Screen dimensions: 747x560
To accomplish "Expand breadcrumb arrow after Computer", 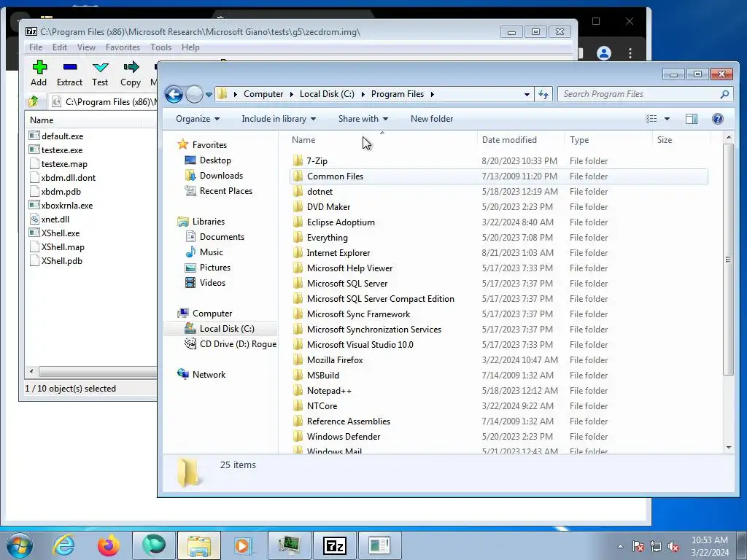I will 292,94.
